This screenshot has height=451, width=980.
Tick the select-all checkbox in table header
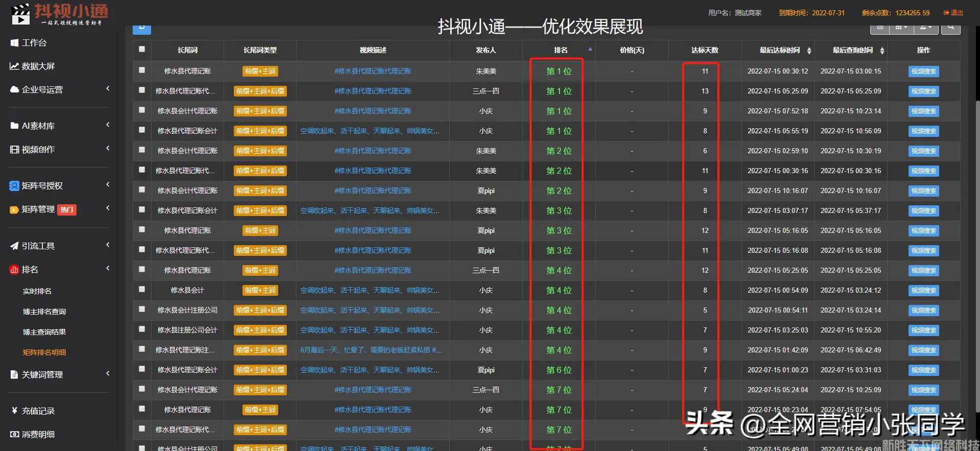point(142,50)
